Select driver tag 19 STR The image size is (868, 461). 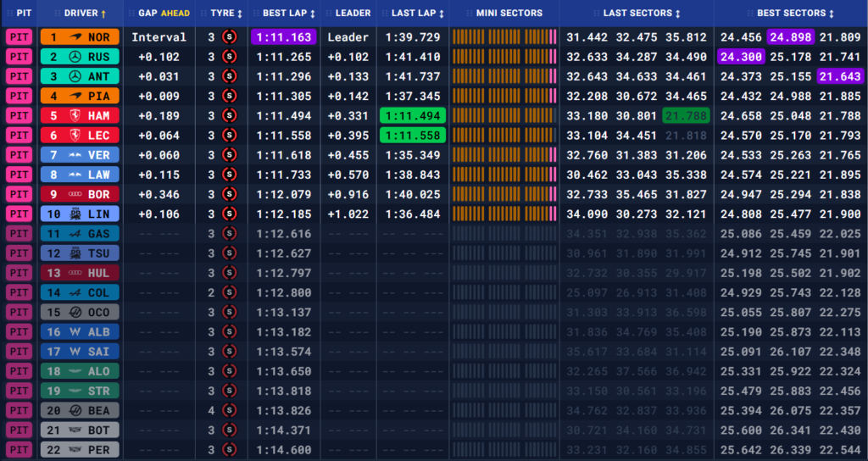coord(80,391)
